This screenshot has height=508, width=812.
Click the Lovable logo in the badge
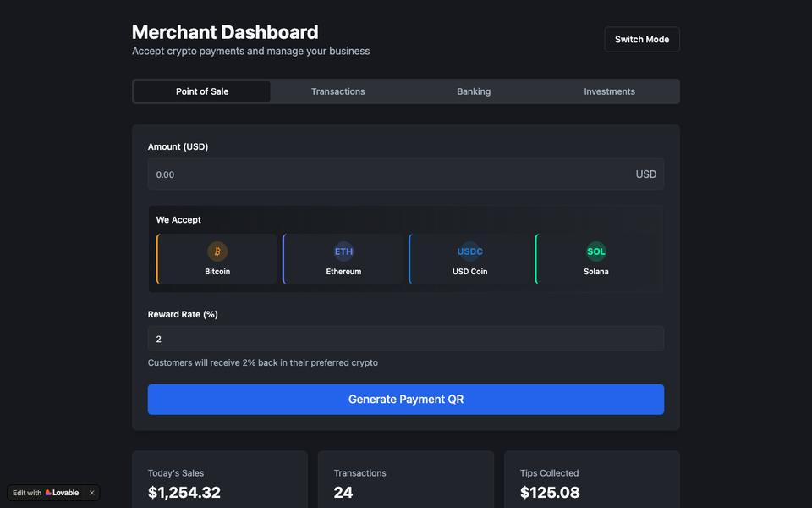click(x=62, y=493)
